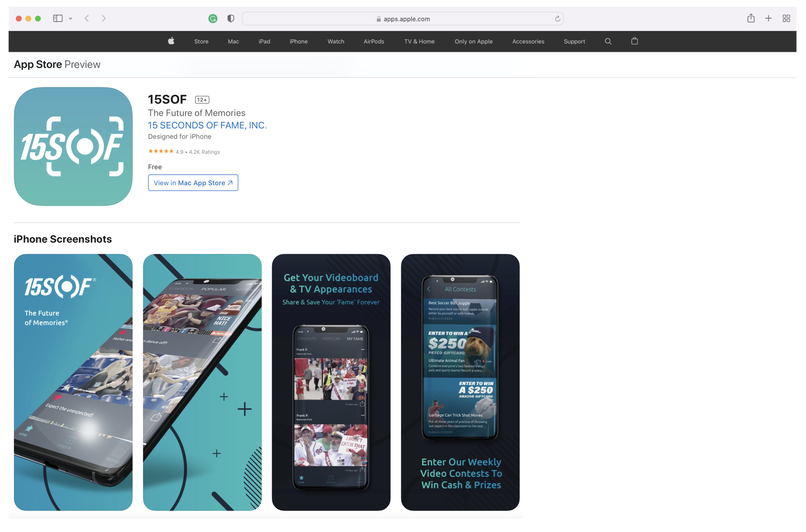Click the 'The Future of Memories' subtitle
The height and width of the screenshot is (532, 806).
(x=197, y=113)
